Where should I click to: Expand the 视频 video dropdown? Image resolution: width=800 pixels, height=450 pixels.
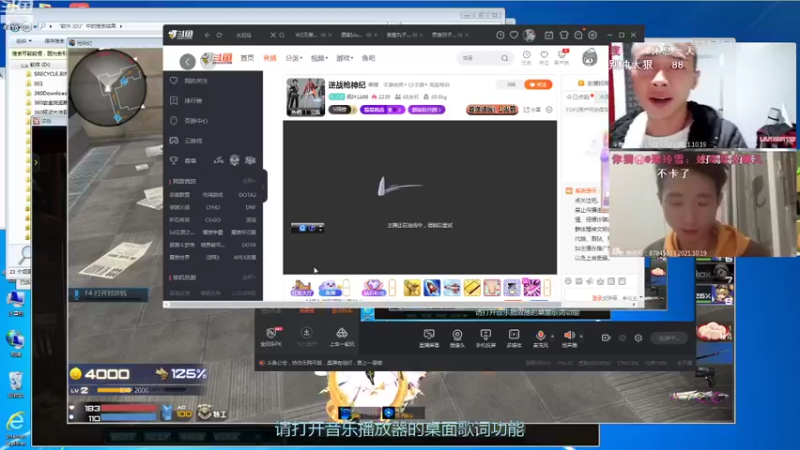point(319,58)
